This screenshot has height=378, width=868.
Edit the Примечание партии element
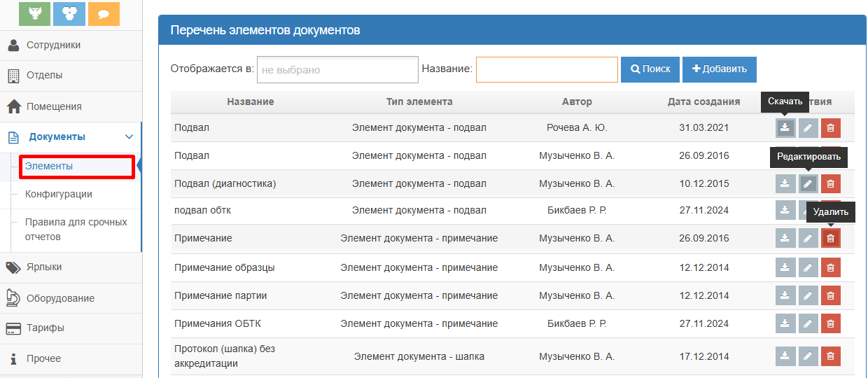coord(808,296)
